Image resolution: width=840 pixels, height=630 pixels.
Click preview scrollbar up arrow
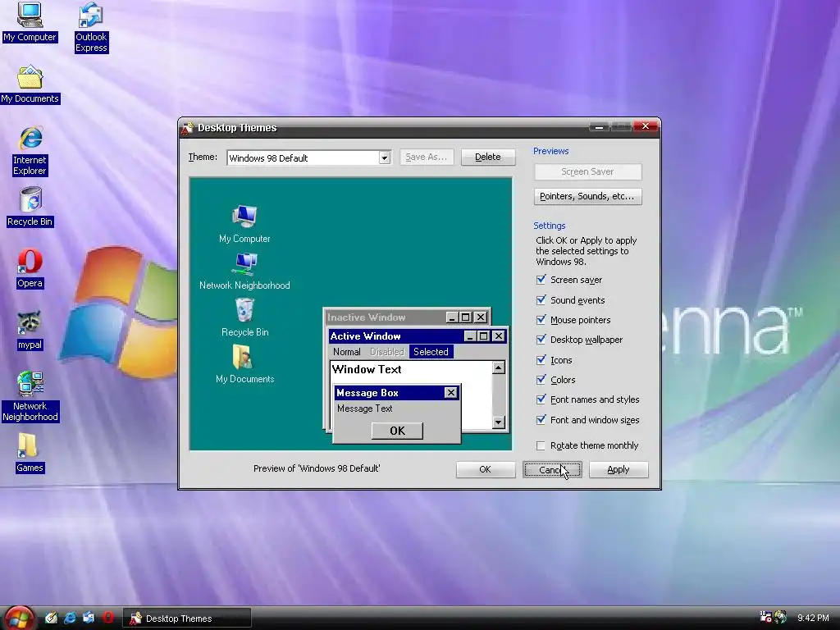tap(499, 367)
